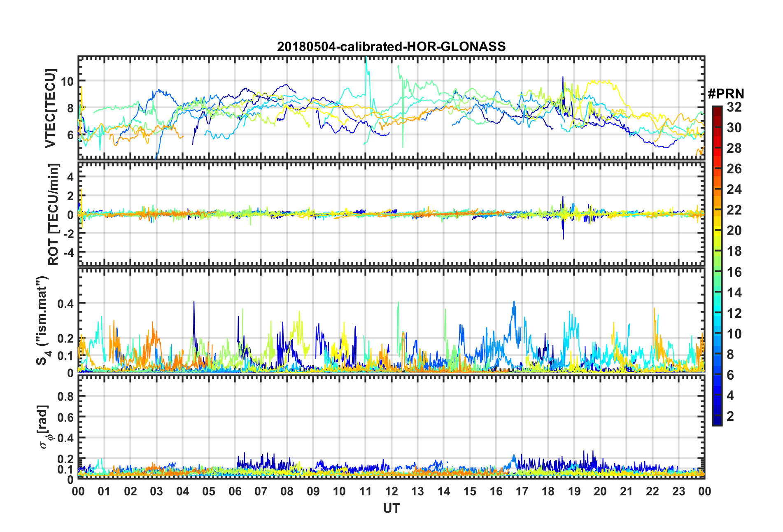The width and height of the screenshot is (783, 532).
Task: Click the dark blue bottom of colorbar
Action: [x=717, y=422]
